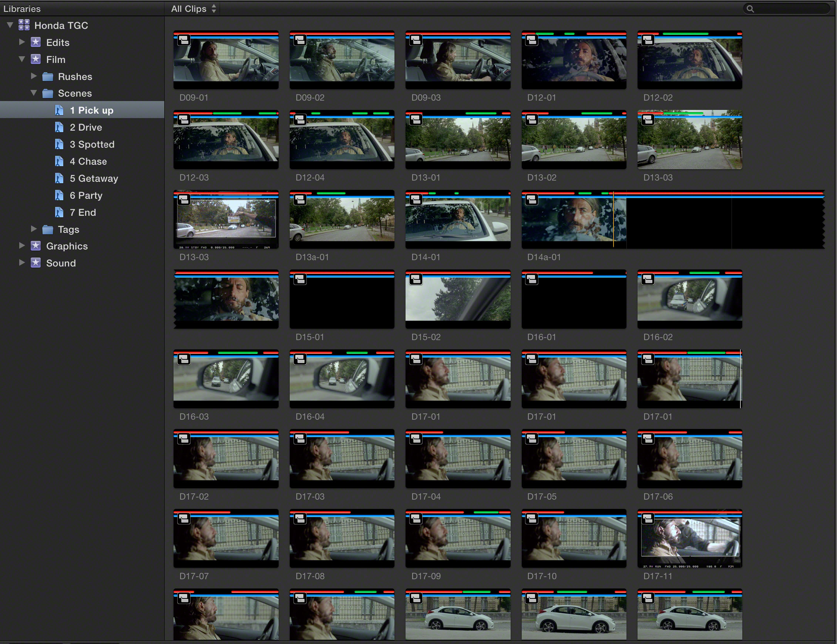Select the D12-04 clip thumbnail
837x644 pixels.
pyautogui.click(x=342, y=140)
